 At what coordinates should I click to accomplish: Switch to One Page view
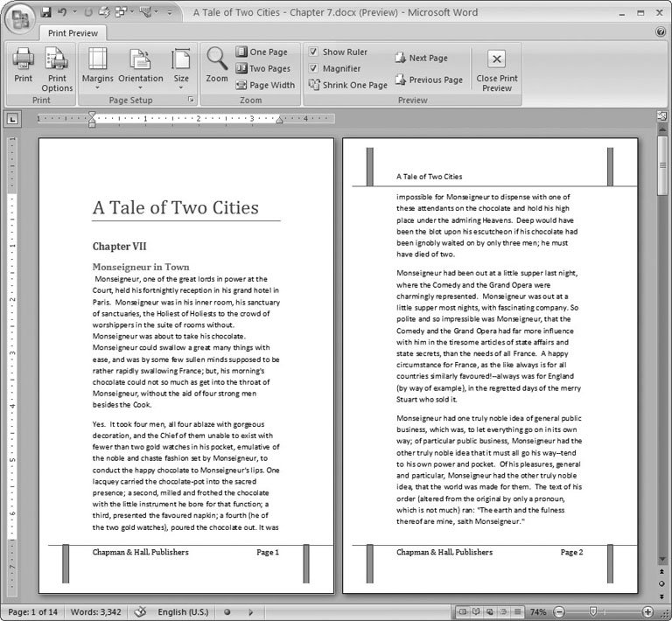[x=261, y=52]
